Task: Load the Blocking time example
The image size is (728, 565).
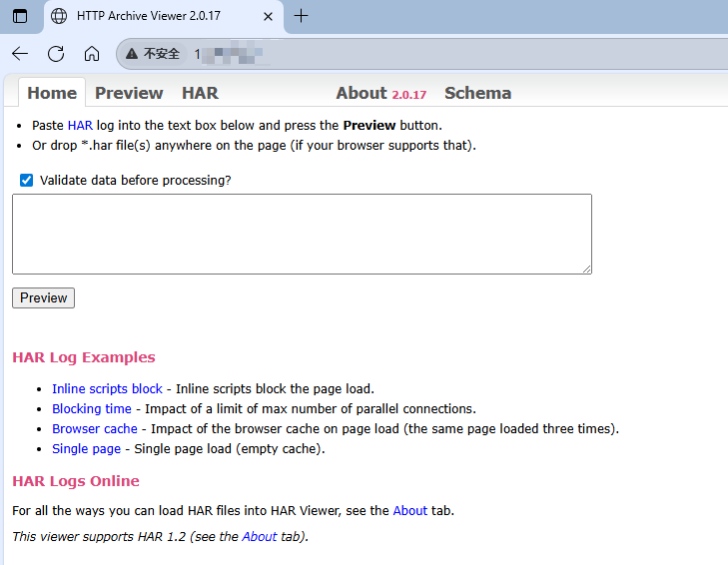Action: click(x=92, y=408)
